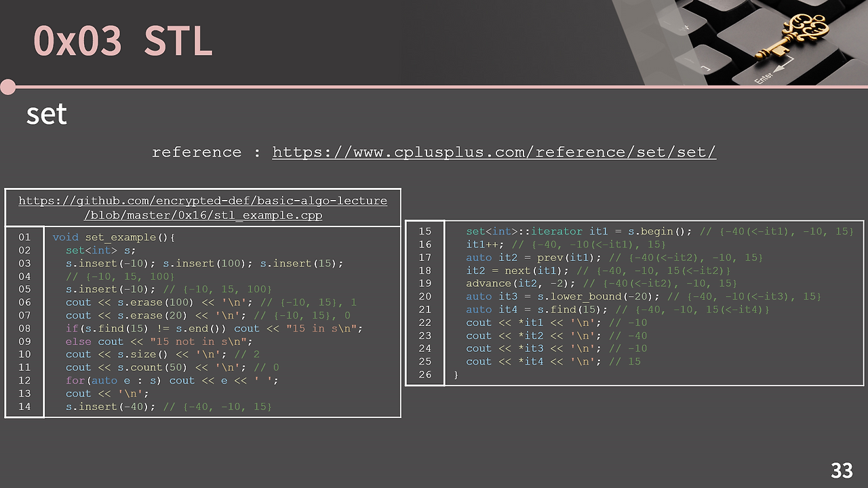Click the pink circle at line start
The height and width of the screenshot is (488, 868).
(7, 87)
